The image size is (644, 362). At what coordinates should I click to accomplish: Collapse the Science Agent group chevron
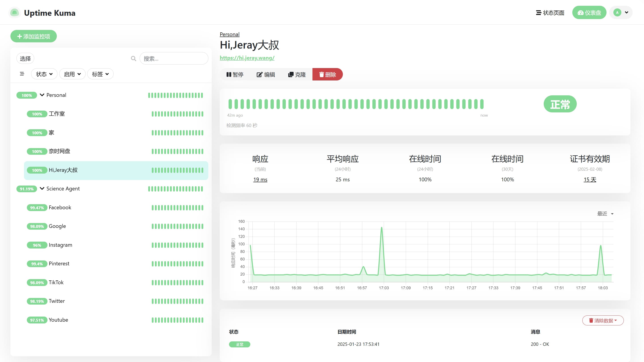pos(42,188)
